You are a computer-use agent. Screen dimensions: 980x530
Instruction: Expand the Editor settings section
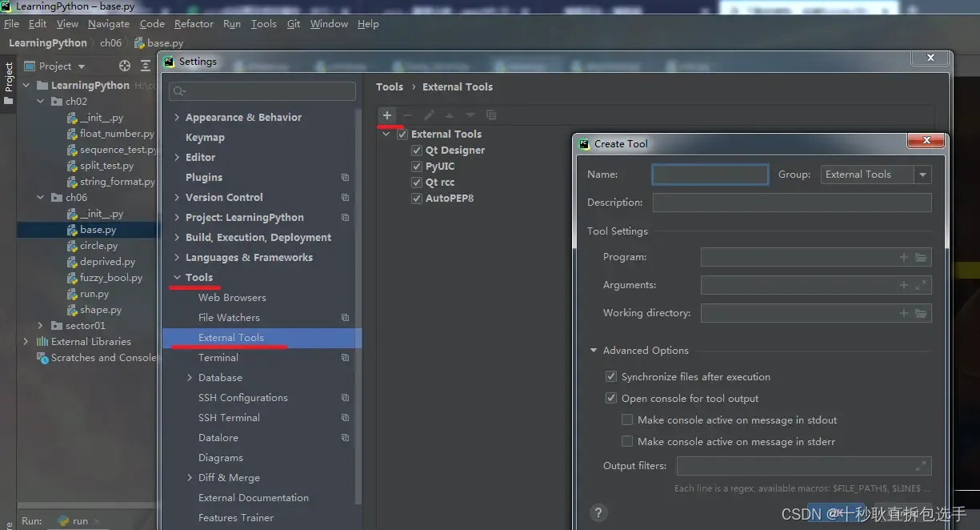coord(177,158)
